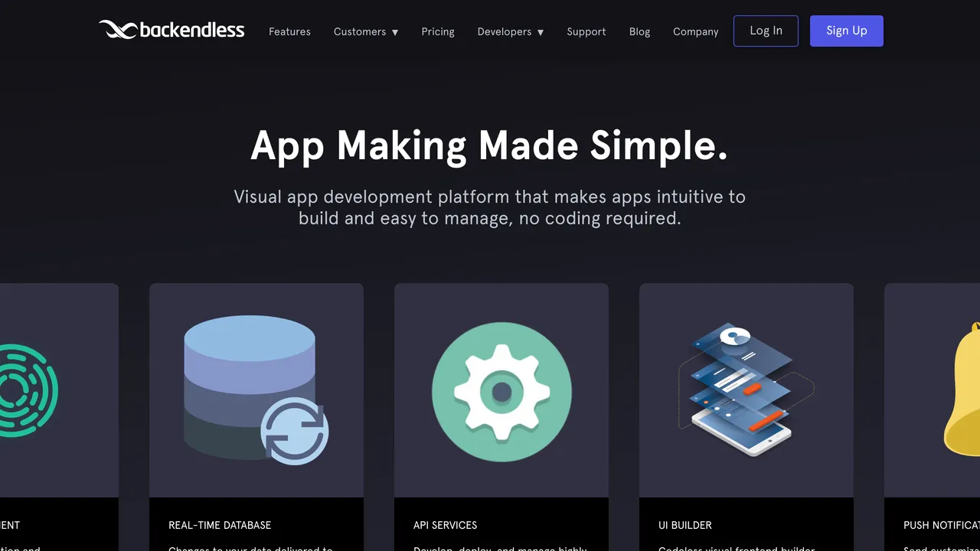This screenshot has width=980, height=551.
Task: Select the REAL-TIME DATABASE card title
Action: (x=220, y=525)
